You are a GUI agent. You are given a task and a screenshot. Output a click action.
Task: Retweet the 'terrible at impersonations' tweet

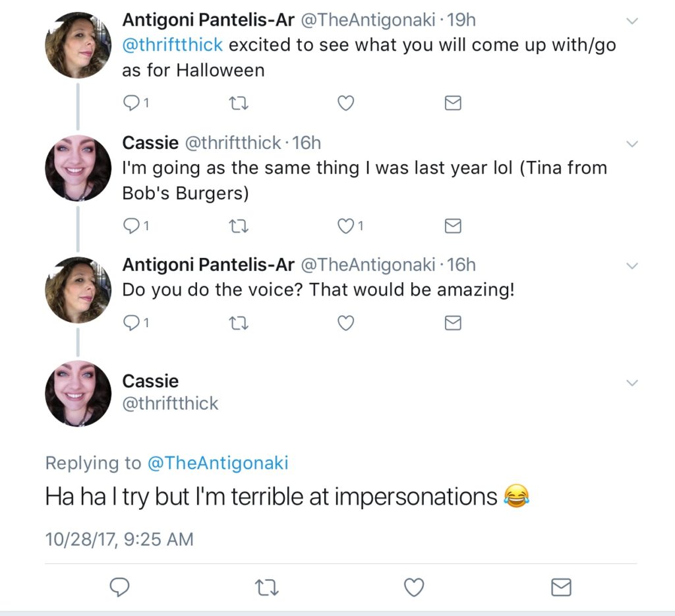point(266,587)
